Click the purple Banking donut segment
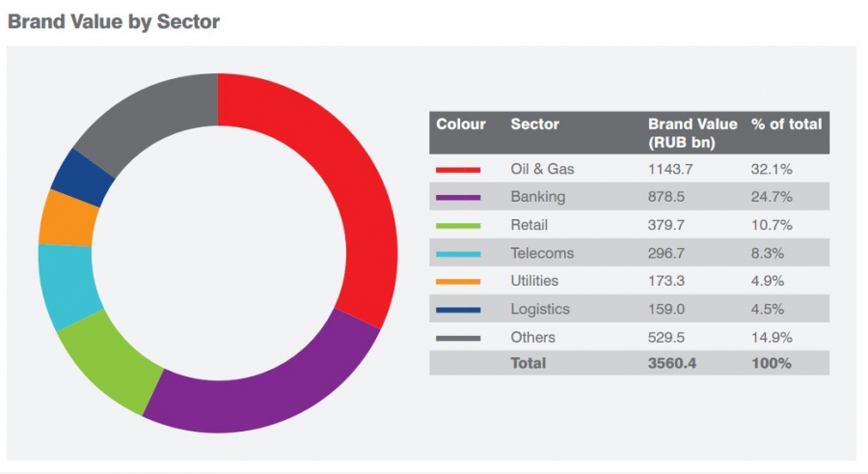The image size is (868, 474). [260, 386]
